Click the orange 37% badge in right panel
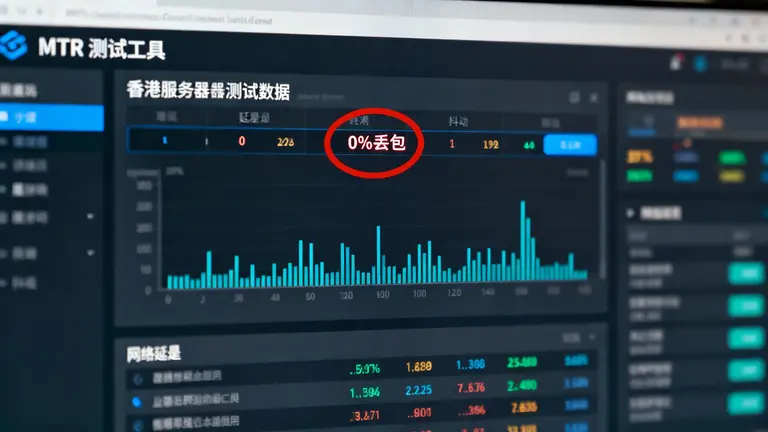 640,157
